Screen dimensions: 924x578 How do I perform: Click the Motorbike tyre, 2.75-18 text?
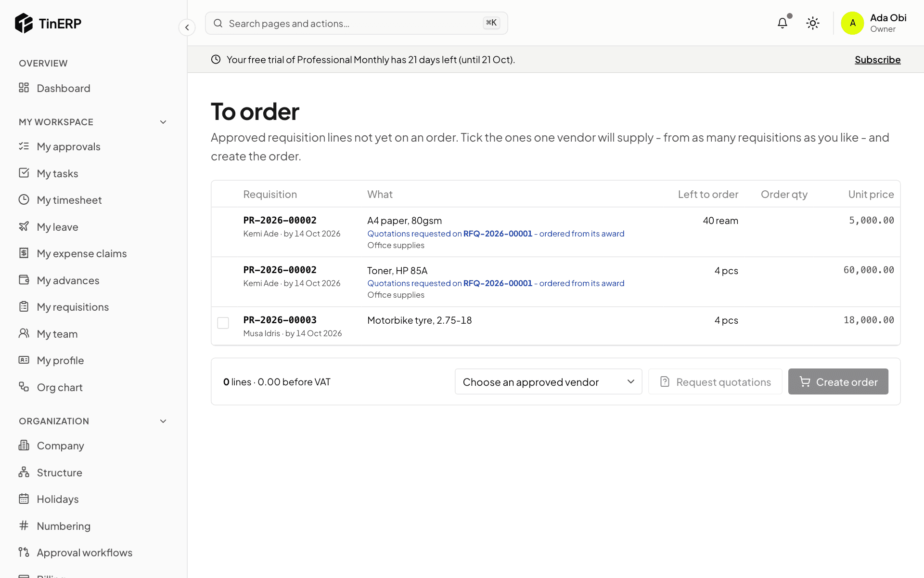coord(419,320)
